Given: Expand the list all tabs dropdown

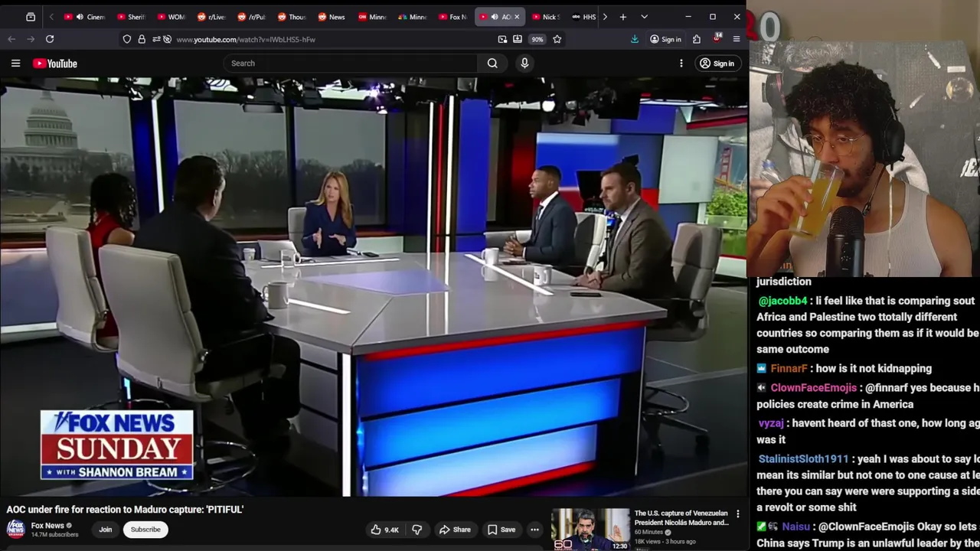Looking at the screenshot, I should click(644, 17).
